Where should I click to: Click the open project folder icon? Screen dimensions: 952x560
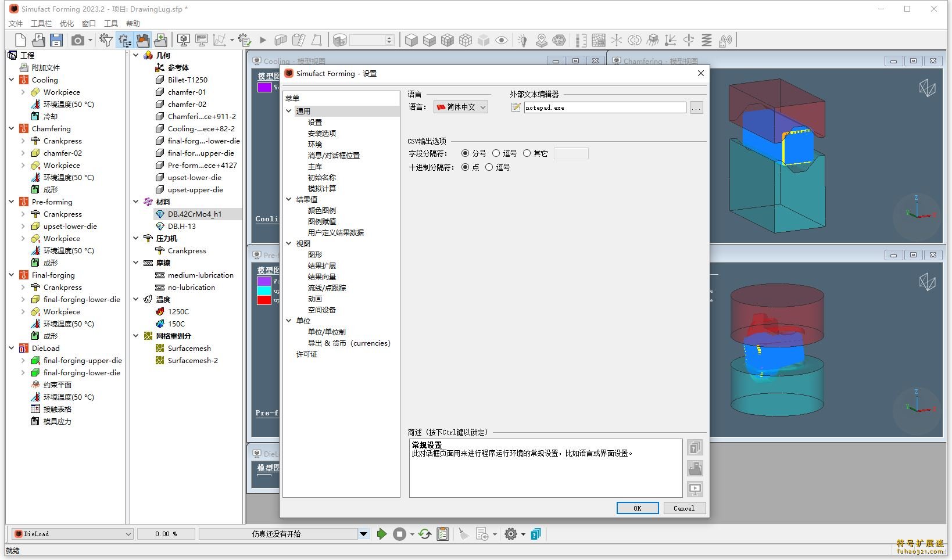[x=38, y=40]
